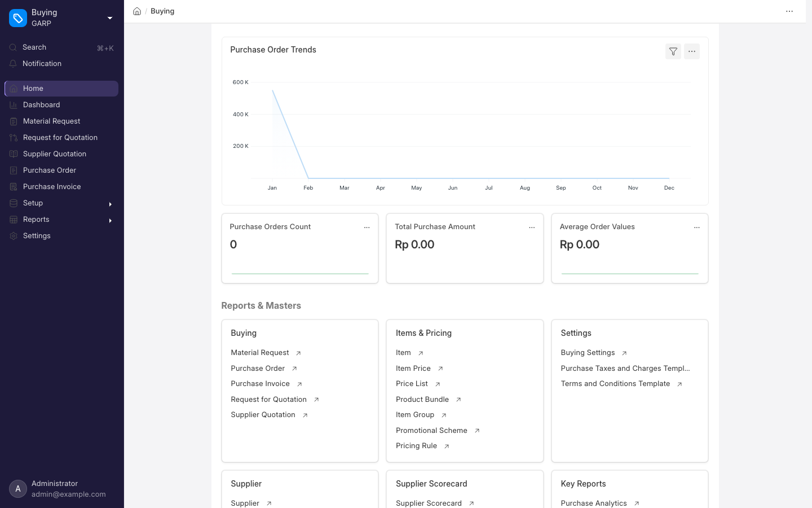
Task: Open Purchase Order Trends chart options menu
Action: tap(692, 51)
